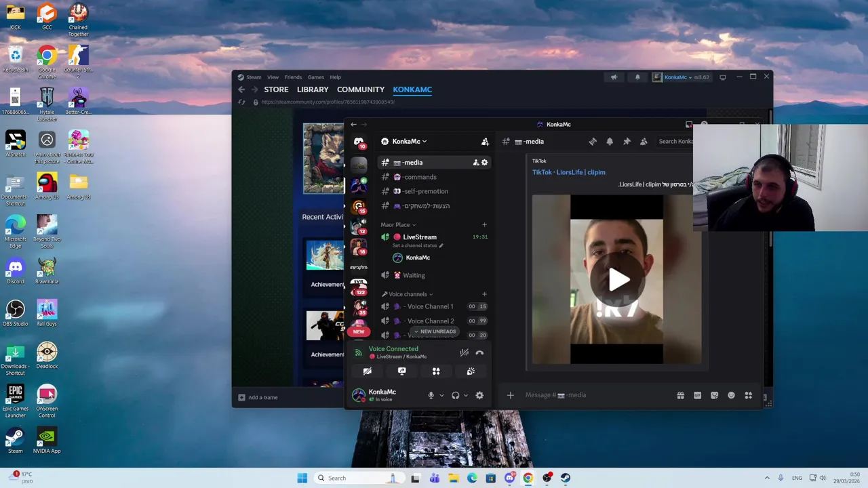Open headphone output options arrow
The height and width of the screenshot is (488, 868).
(465, 395)
